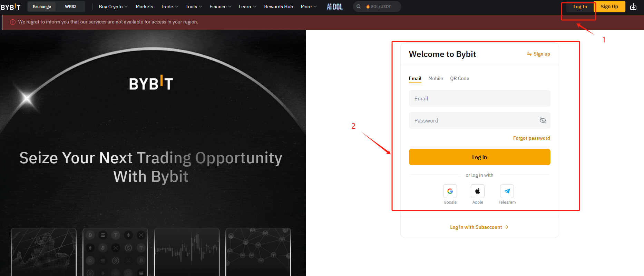This screenshot has width=644, height=276.
Task: Click the candlestick chart thumbnail
Action: [187, 252]
